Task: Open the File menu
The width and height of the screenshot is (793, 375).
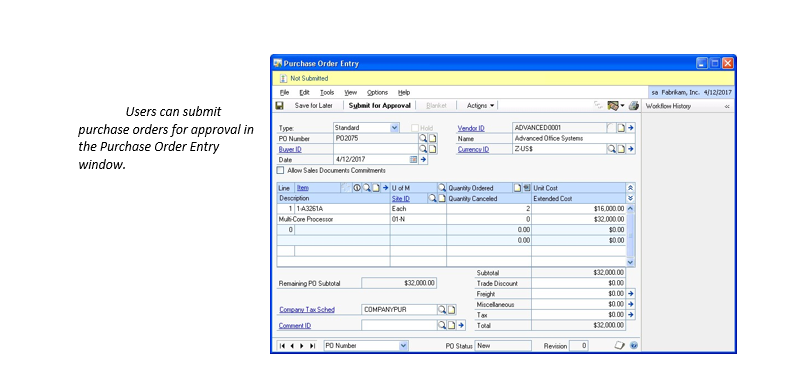Action: (284, 93)
